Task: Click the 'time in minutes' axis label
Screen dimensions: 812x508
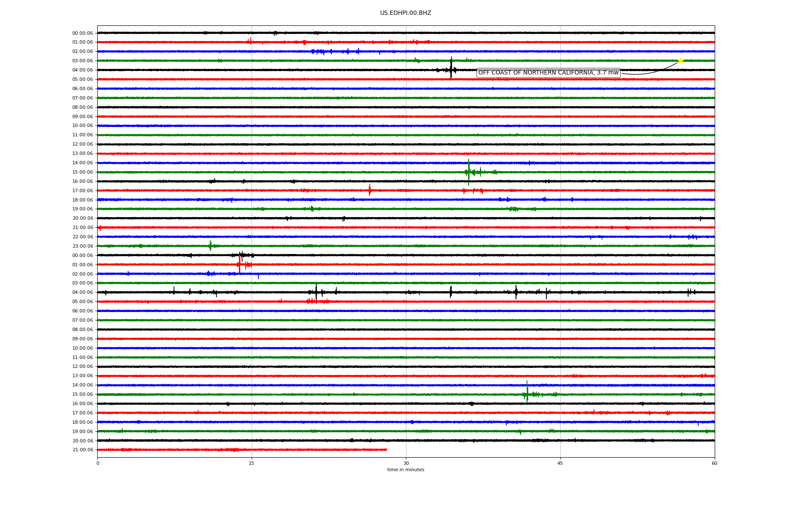Action: (x=406, y=469)
